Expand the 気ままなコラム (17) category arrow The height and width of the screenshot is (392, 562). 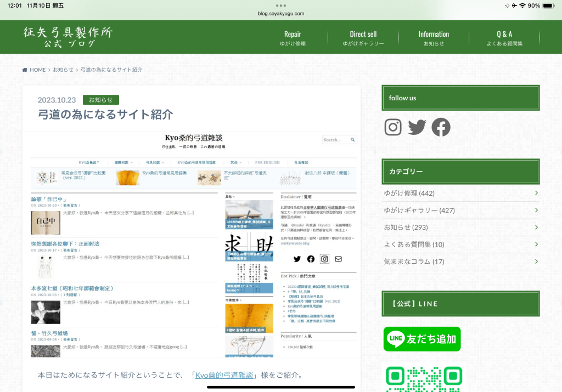point(536,262)
